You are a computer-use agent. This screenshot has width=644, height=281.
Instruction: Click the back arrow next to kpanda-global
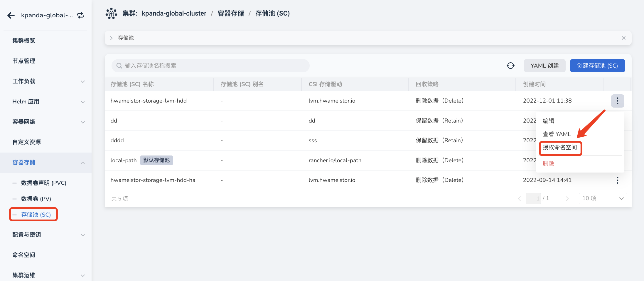[11, 15]
